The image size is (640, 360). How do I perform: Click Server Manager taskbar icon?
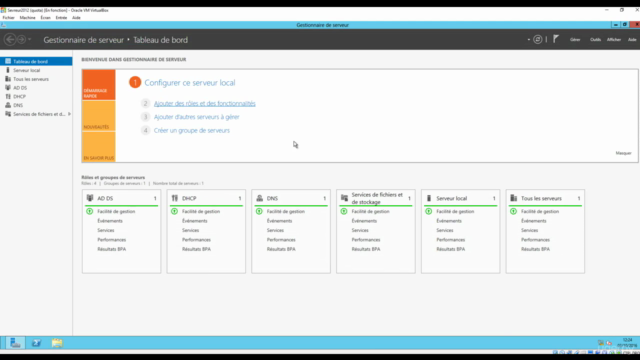click(x=15, y=343)
